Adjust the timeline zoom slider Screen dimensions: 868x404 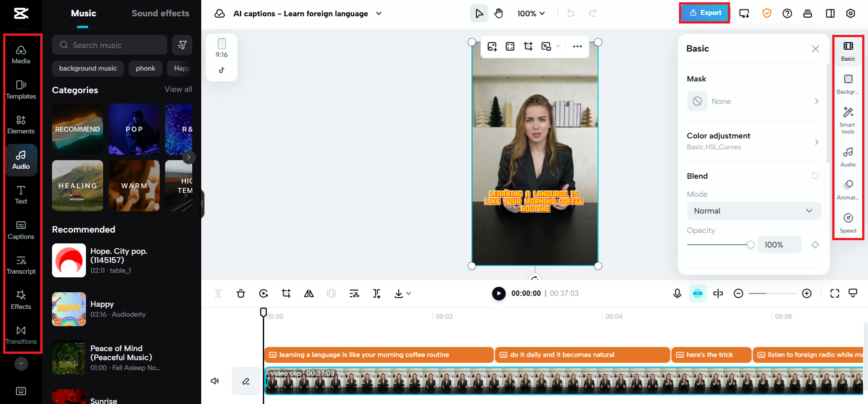pyautogui.click(x=772, y=294)
